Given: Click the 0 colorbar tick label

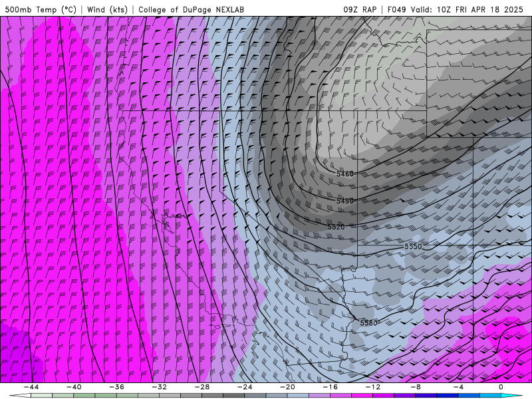Looking at the screenshot, I should click(501, 387).
